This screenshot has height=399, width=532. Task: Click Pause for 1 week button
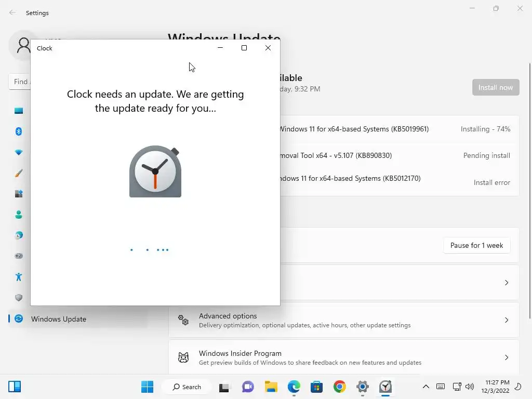[476, 245]
